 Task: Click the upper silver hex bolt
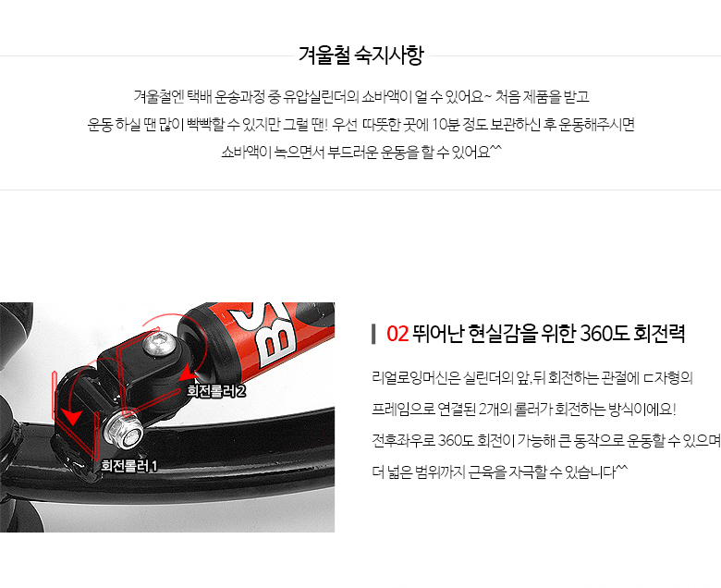(160, 344)
